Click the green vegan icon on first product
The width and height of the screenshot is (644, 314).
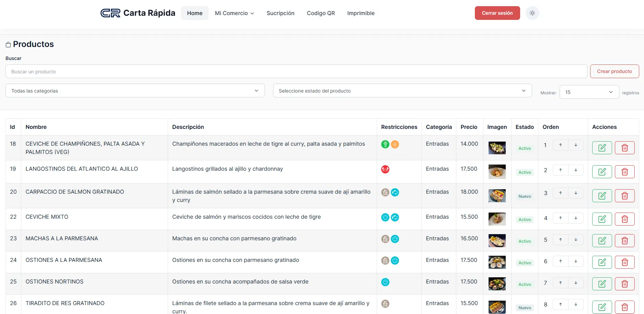[x=385, y=144]
